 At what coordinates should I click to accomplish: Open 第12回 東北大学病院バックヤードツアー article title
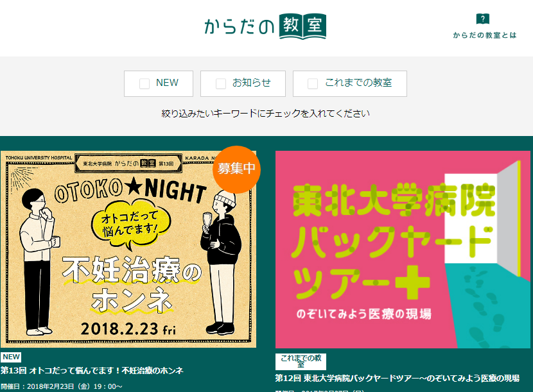(x=398, y=378)
